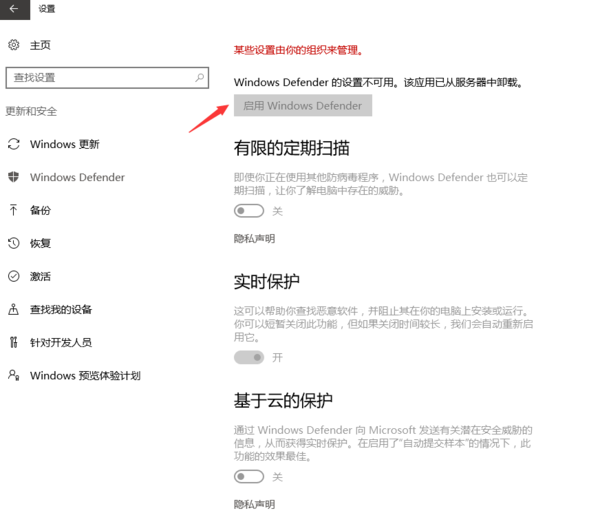Click the Windows Insider Program person icon
This screenshot has height=524, width=600.
coord(14,375)
